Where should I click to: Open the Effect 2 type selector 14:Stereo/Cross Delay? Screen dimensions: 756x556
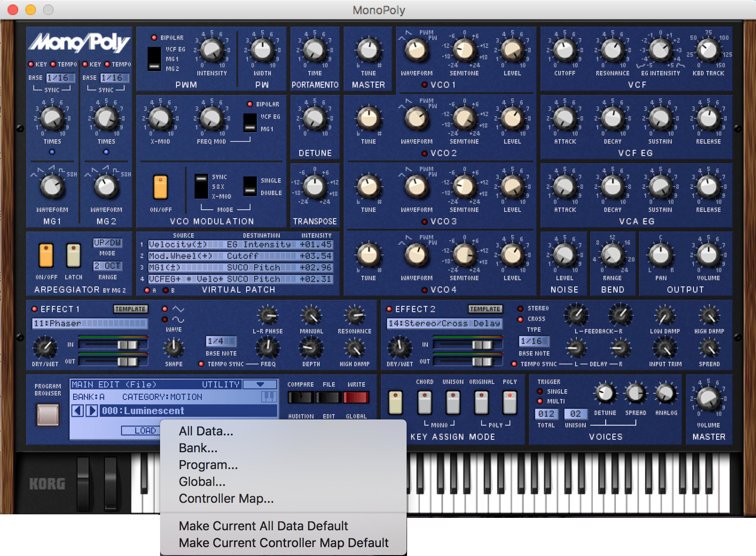[444, 324]
